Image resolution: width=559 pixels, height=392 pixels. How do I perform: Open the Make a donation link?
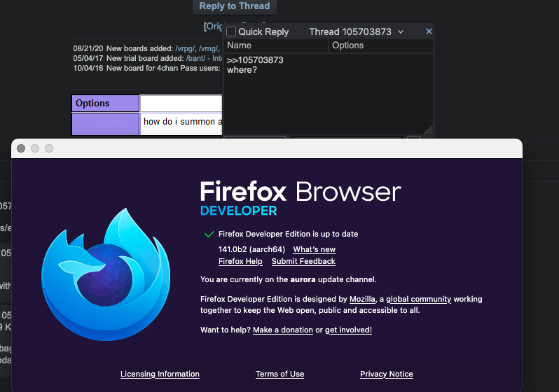pyautogui.click(x=283, y=330)
